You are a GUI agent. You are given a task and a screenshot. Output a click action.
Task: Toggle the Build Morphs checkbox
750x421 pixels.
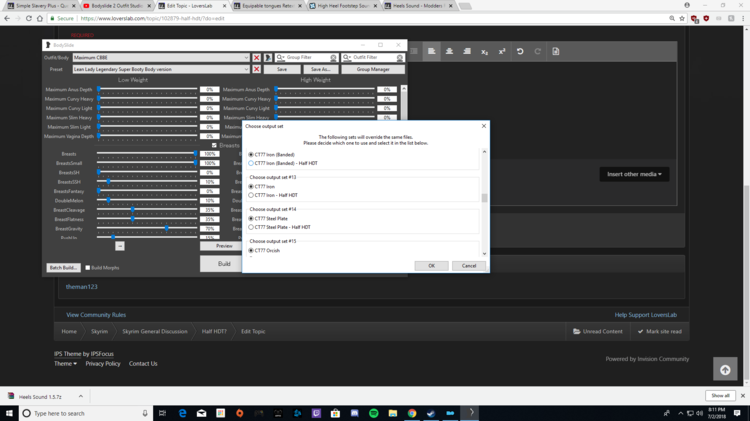tap(88, 268)
